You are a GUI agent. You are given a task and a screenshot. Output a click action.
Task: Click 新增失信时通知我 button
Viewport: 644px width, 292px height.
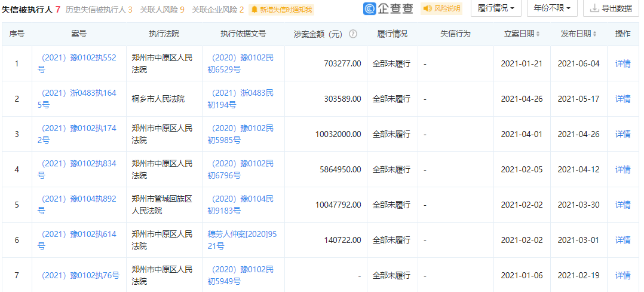coord(281,10)
